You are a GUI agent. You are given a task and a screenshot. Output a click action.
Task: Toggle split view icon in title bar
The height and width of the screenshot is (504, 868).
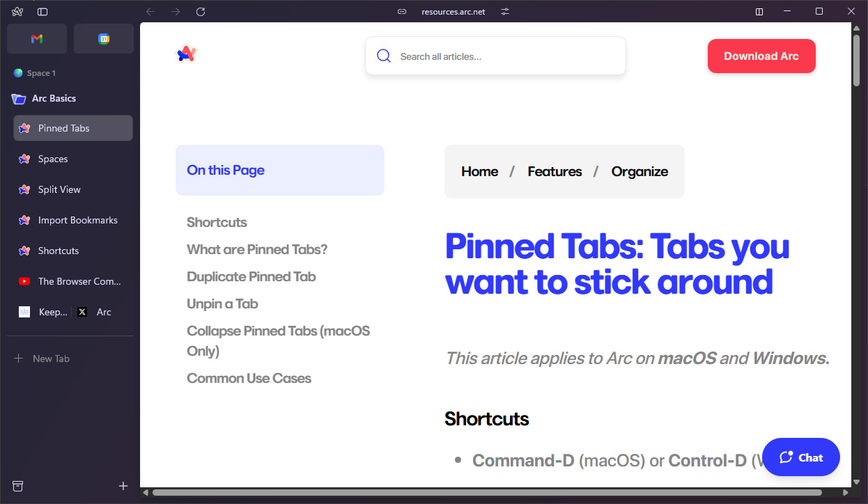(x=759, y=12)
